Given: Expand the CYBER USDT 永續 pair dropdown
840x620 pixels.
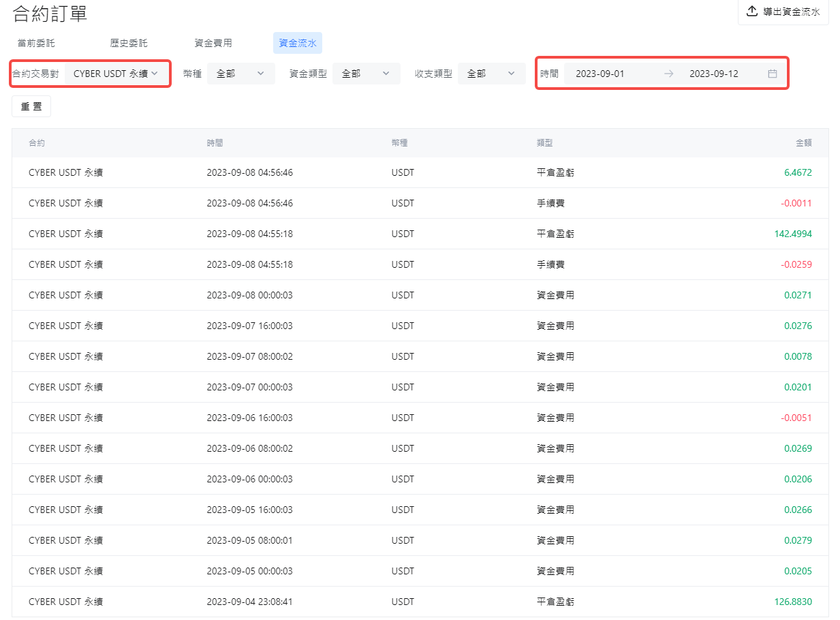Looking at the screenshot, I should click(116, 74).
